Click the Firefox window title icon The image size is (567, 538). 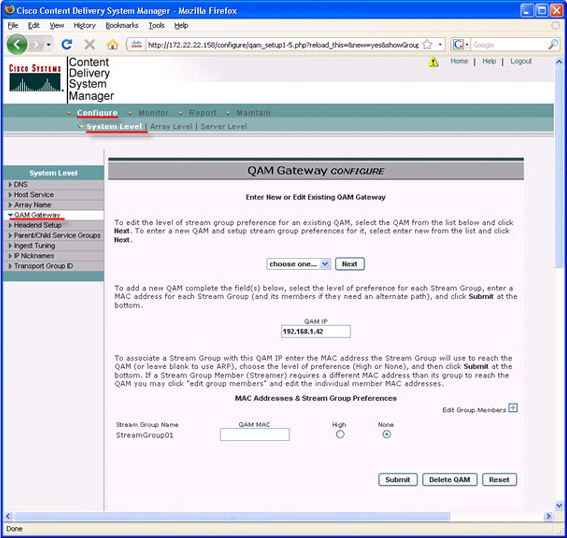tap(10, 10)
